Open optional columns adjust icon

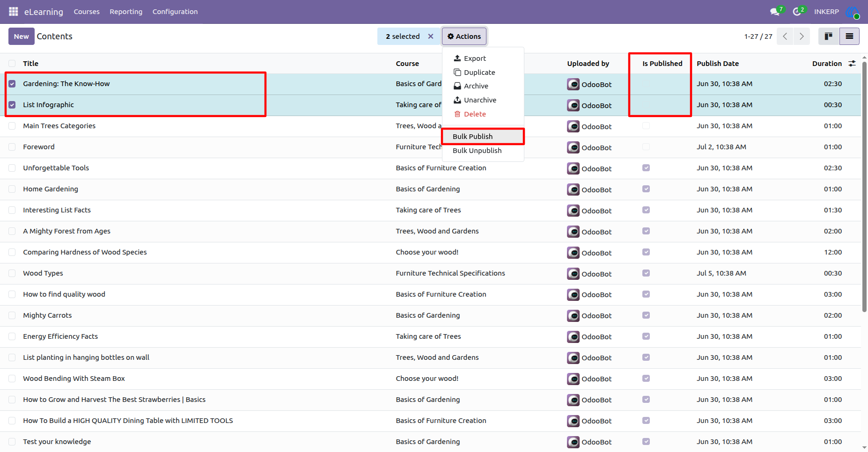point(852,63)
